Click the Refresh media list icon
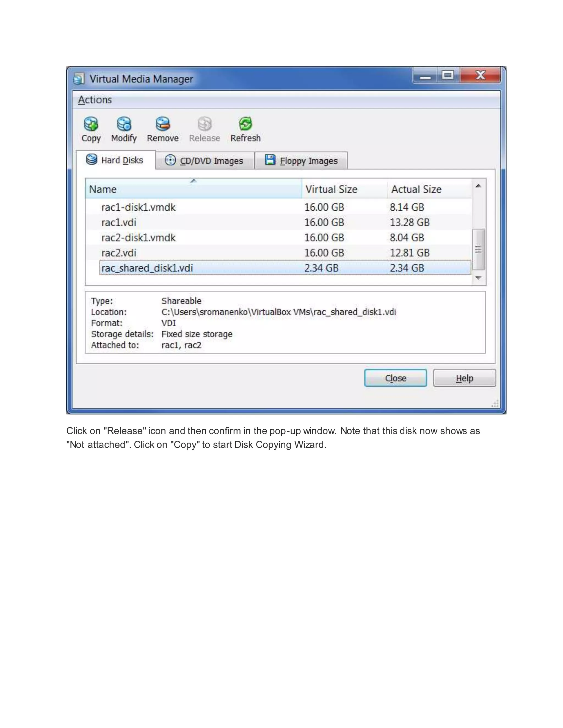563x728 pixels. pos(245,124)
